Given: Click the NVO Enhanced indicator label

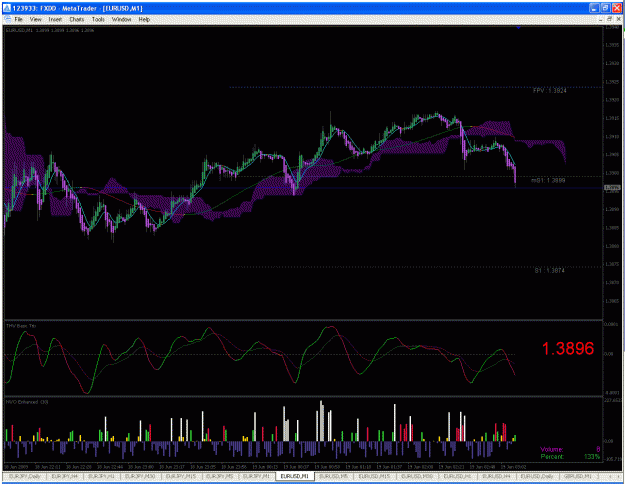Looking at the screenshot, I should 27,402.
